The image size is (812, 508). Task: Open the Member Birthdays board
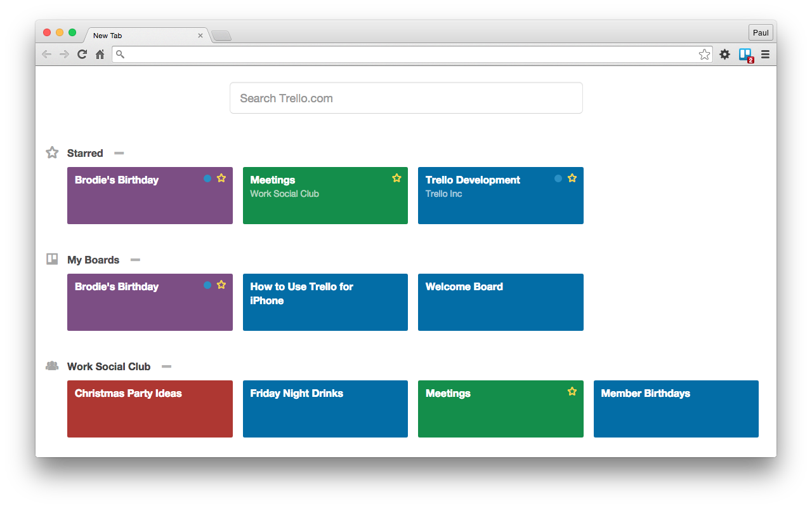(x=676, y=409)
